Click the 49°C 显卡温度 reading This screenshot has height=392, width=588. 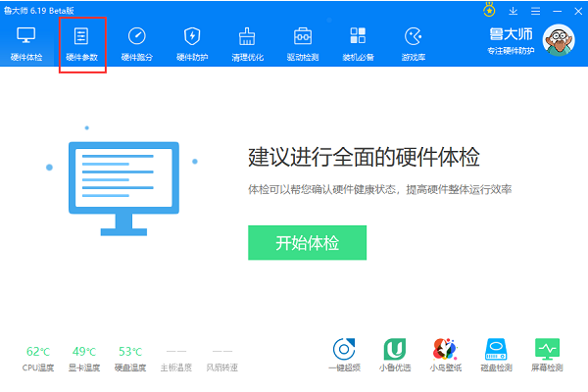(84, 359)
